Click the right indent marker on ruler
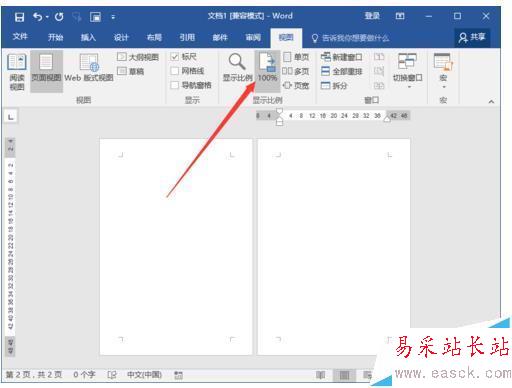The image size is (512, 388). pyautogui.click(x=387, y=119)
